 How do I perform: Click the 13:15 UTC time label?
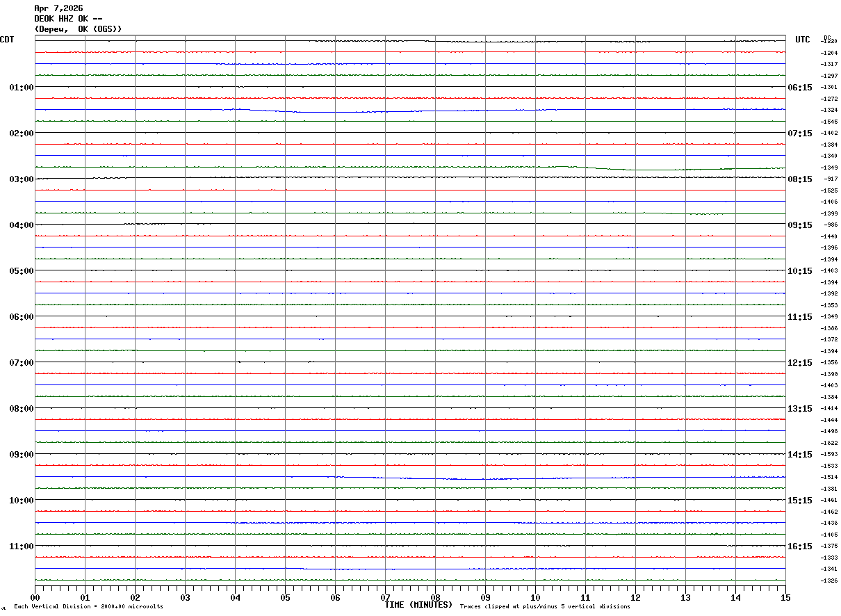799,409
